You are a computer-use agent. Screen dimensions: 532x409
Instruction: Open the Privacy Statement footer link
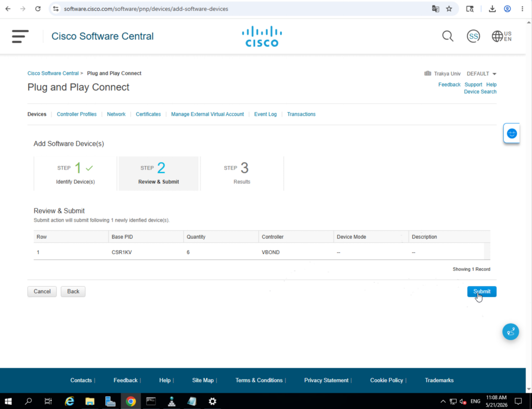click(326, 380)
